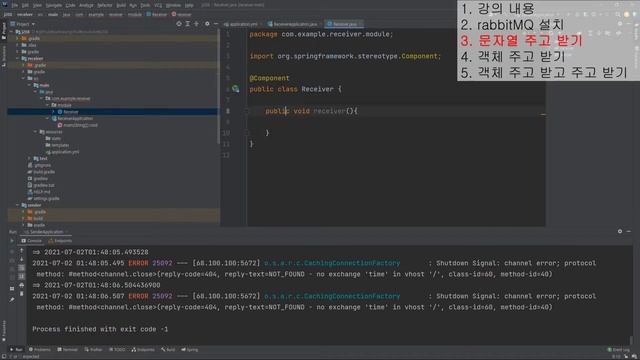The image size is (640, 360).
Task: Select application.yml in the project tree
Action: pos(62,152)
